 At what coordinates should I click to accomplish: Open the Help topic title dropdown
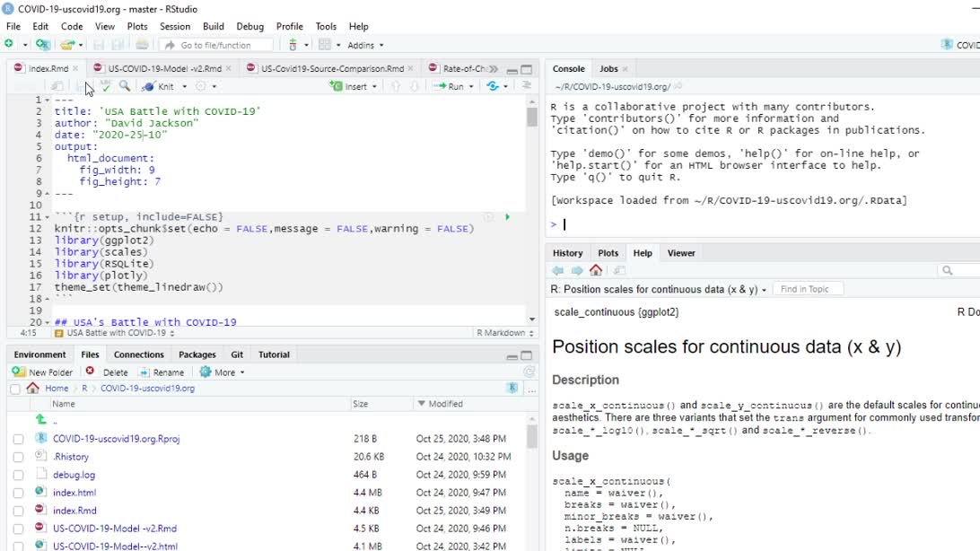coord(659,289)
